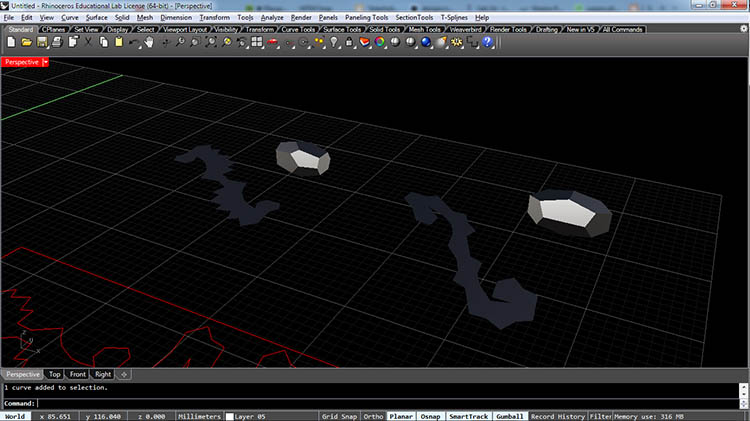The width and height of the screenshot is (750, 421).
Task: Add a new viewport tab
Action: coord(124,375)
